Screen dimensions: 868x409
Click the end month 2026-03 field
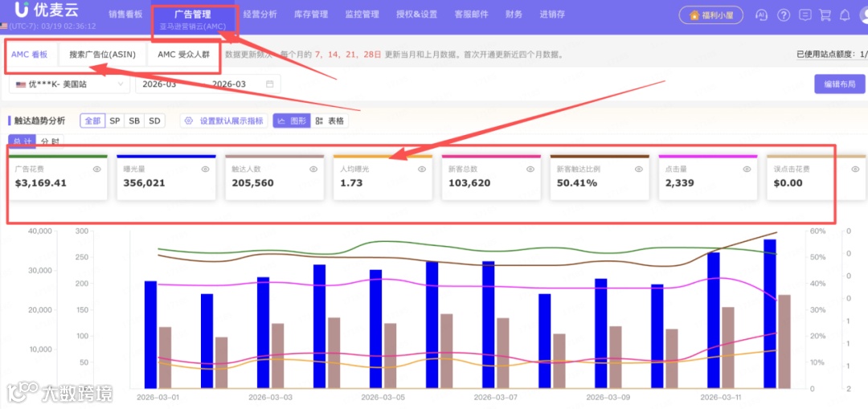point(229,84)
